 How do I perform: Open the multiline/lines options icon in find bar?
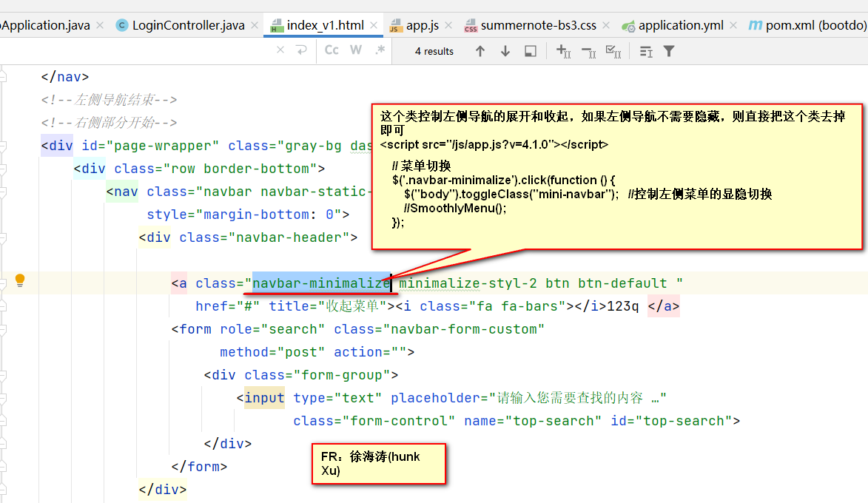646,52
